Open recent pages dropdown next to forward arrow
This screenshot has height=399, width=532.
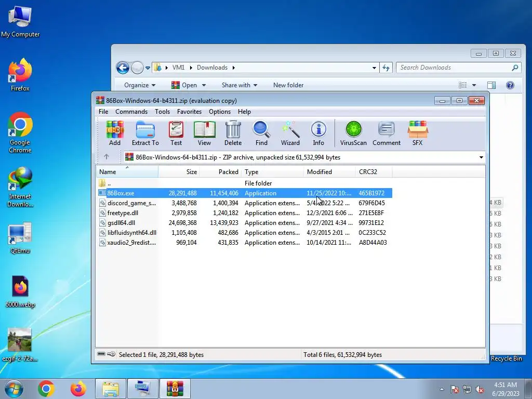click(x=148, y=68)
